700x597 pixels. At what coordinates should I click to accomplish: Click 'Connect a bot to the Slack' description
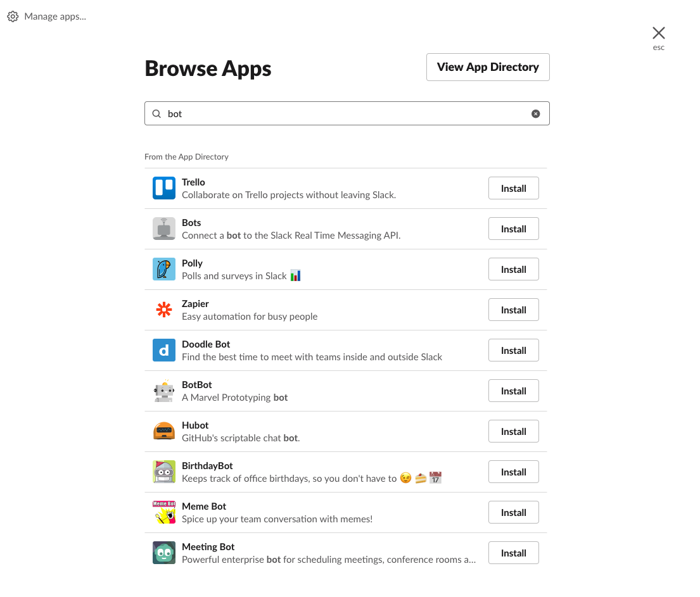click(291, 236)
